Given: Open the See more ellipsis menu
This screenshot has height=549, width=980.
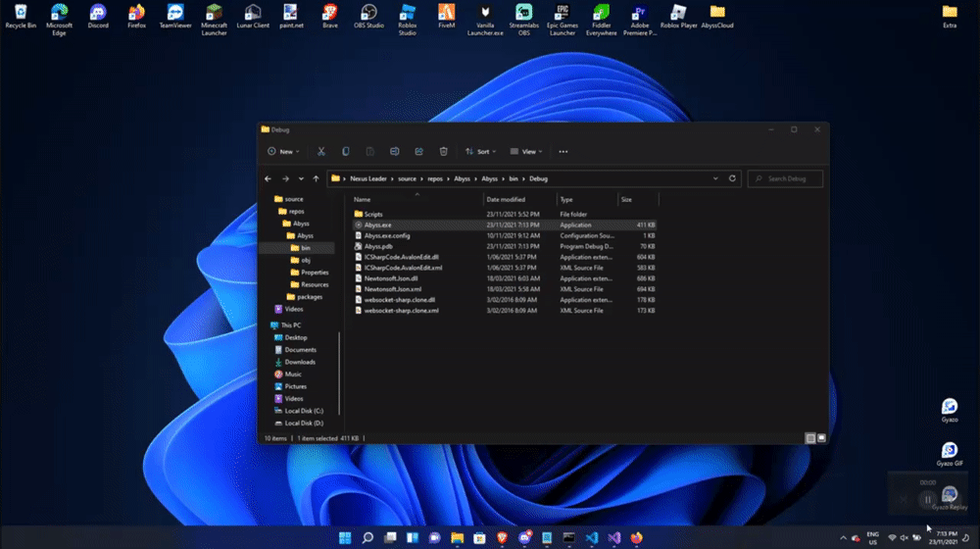Looking at the screenshot, I should pos(563,152).
